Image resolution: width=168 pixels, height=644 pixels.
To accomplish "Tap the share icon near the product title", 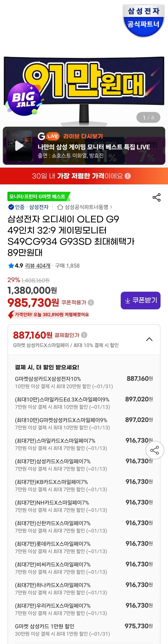I will (x=156, y=197).
